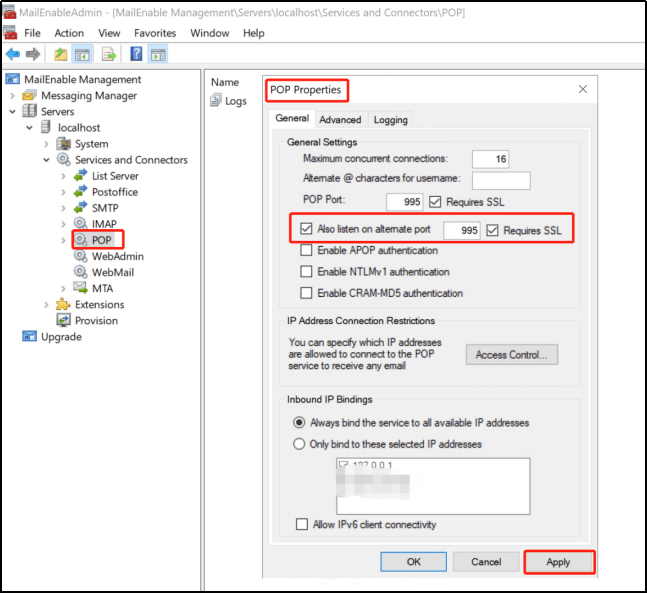647x593 pixels.
Task: Open the Action menu
Action: [x=69, y=33]
